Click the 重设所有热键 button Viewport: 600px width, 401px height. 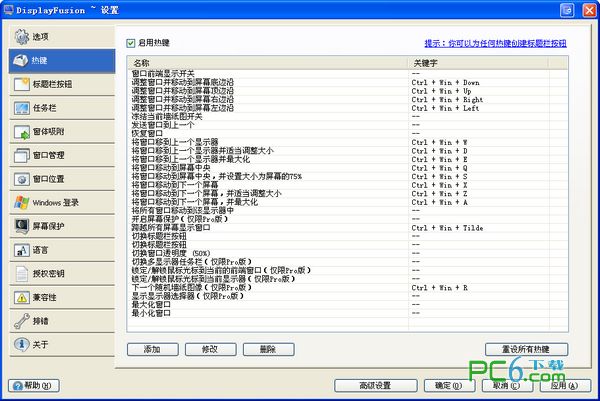527,349
